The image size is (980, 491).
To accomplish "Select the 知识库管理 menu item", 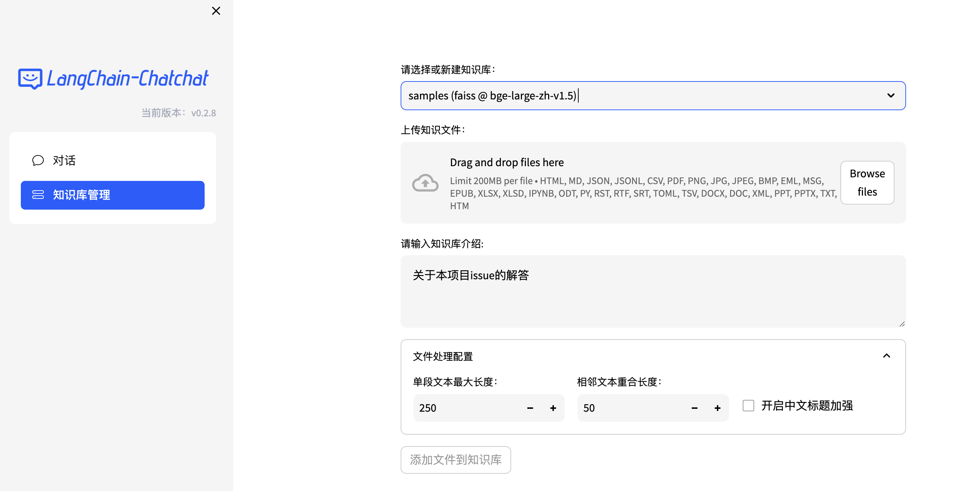I will pyautogui.click(x=113, y=195).
